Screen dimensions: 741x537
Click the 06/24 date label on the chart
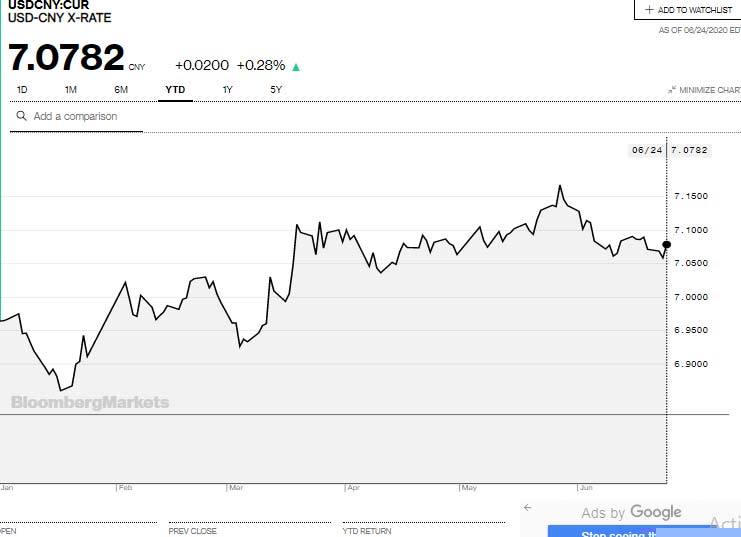coord(646,150)
